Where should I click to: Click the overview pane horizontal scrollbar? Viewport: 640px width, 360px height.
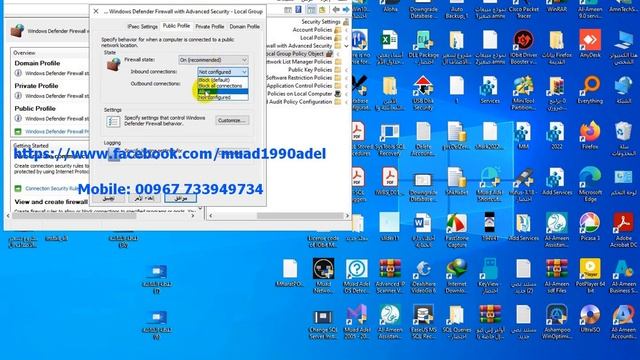(x=75, y=216)
